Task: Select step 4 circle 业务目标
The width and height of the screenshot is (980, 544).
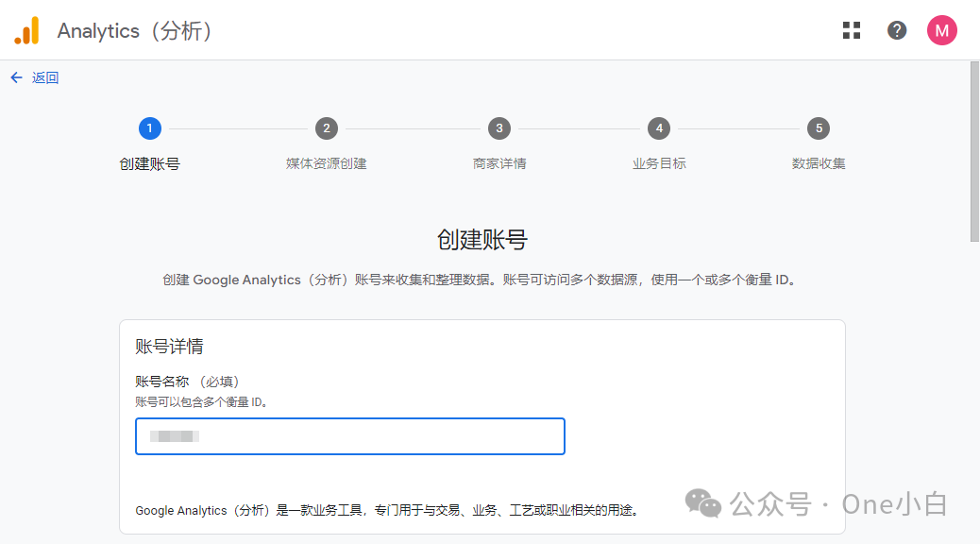Action: tap(659, 128)
